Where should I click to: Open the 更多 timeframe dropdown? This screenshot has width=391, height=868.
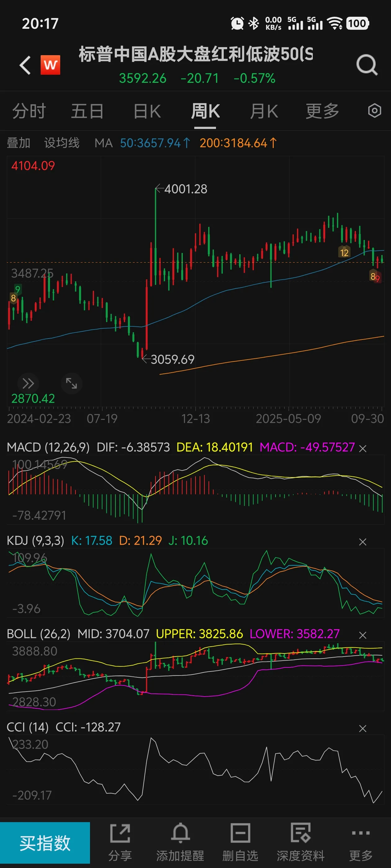pos(322,111)
